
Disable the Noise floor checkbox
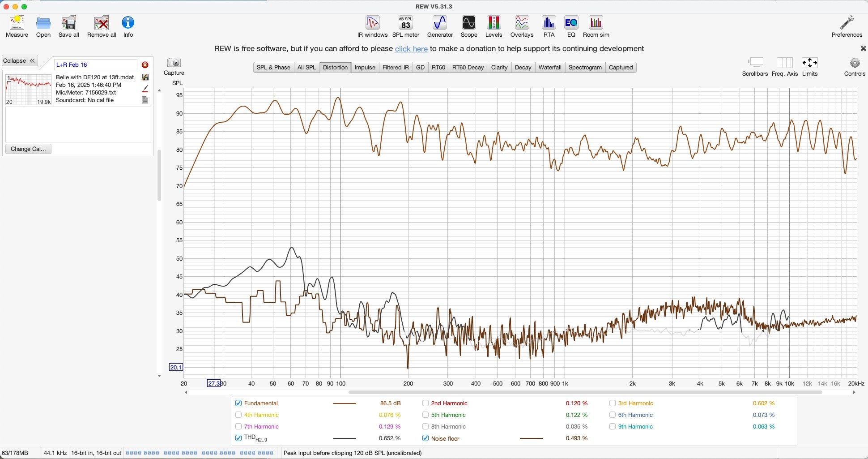425,438
